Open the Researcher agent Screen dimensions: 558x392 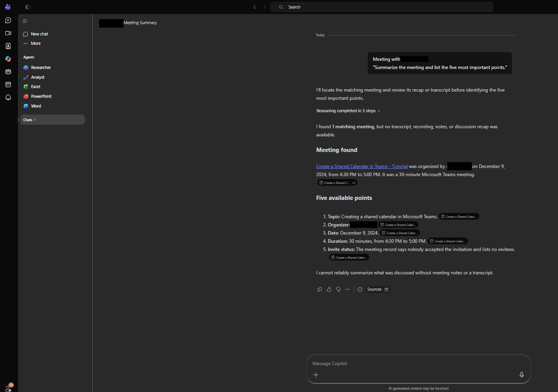pos(37,67)
